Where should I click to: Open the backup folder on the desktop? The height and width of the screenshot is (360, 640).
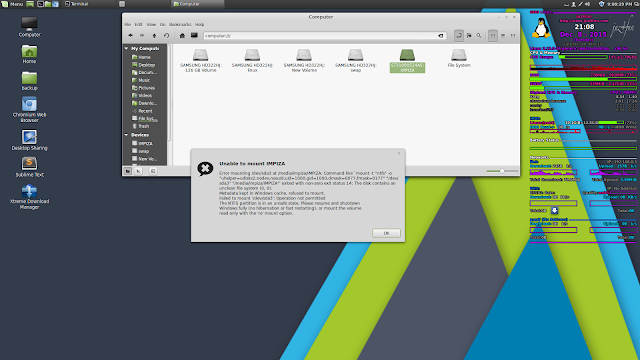(x=29, y=81)
